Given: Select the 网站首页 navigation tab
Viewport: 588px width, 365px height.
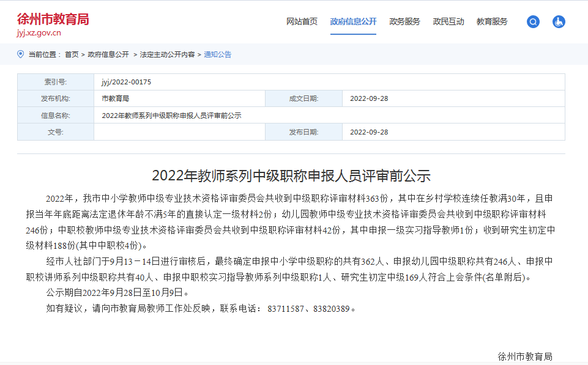Looking at the screenshot, I should [300, 21].
